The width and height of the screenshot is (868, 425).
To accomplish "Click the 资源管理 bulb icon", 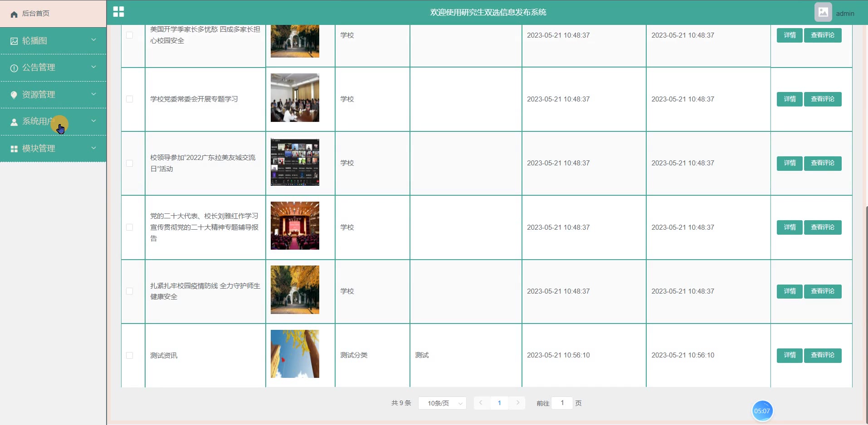I will tap(14, 95).
